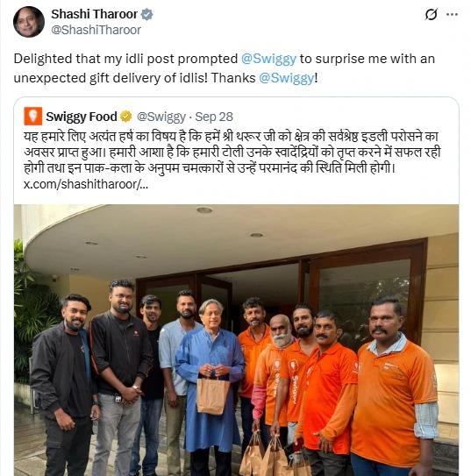This screenshot has width=471, height=476.
Task: Open the Sep 28 timestamp of quoted tweet
Action: pos(214,117)
